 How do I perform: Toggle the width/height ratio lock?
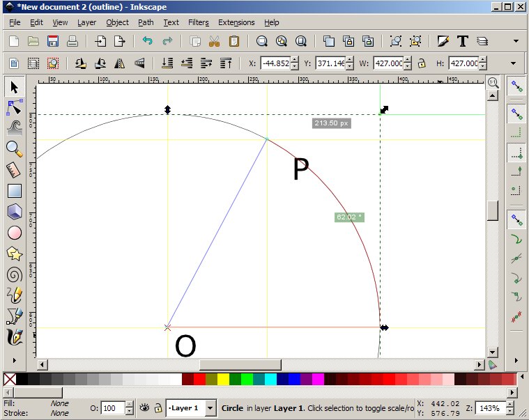pos(421,63)
